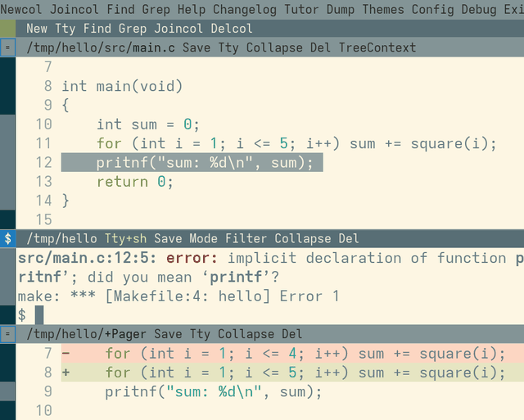Click Delcol in the column tag bar
The height and width of the screenshot is (420, 524).
(232, 29)
